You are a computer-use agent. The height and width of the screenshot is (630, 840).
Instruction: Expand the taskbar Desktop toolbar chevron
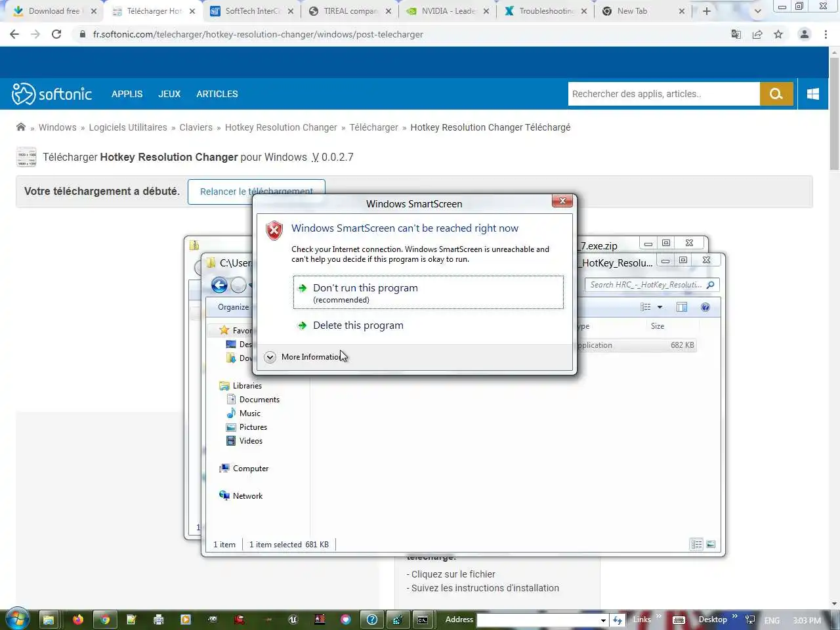click(x=734, y=616)
